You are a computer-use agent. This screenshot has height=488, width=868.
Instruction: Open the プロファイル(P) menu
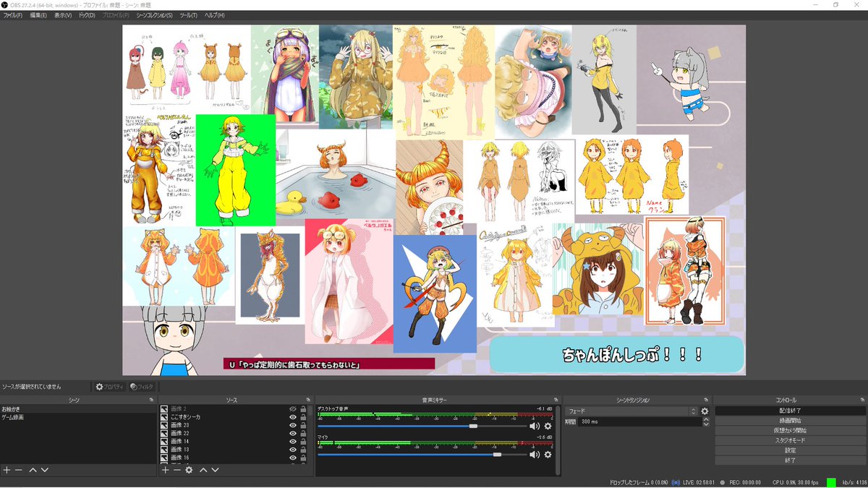point(116,15)
